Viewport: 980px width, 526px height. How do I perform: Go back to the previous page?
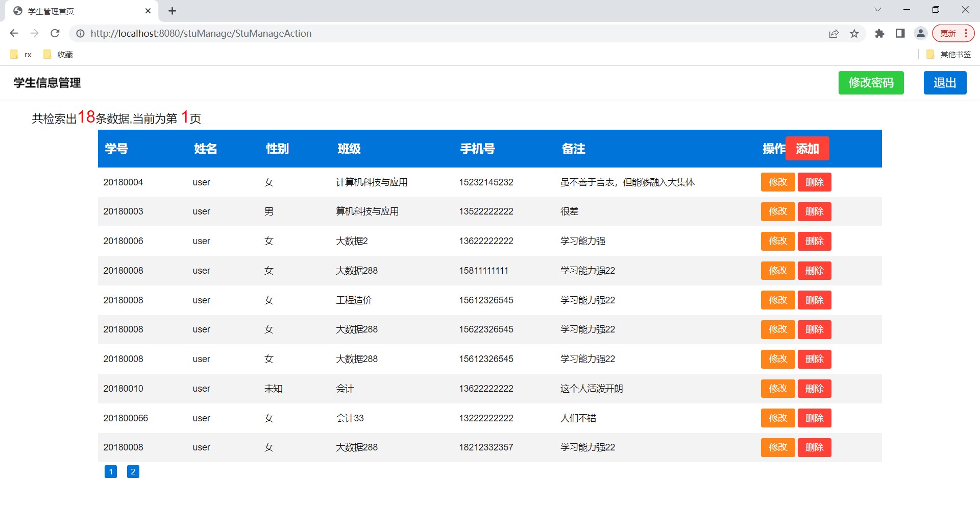click(x=14, y=33)
